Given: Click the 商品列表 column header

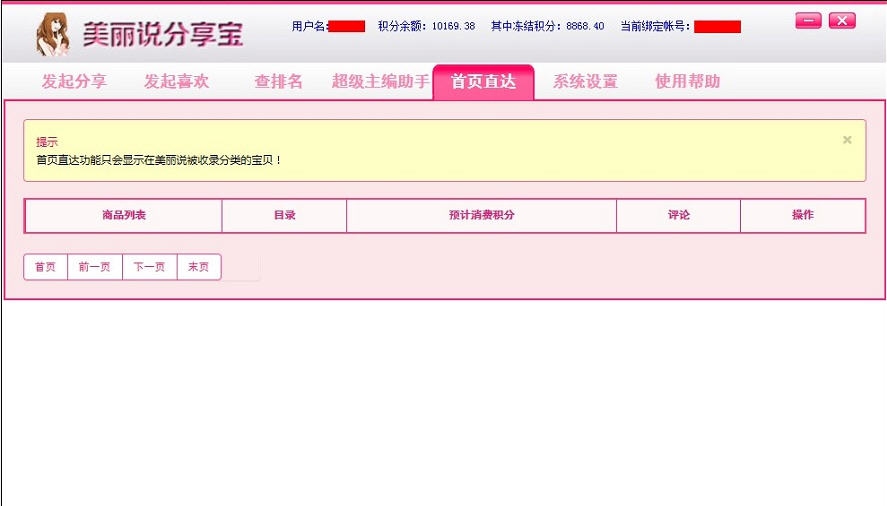Looking at the screenshot, I should point(124,215).
